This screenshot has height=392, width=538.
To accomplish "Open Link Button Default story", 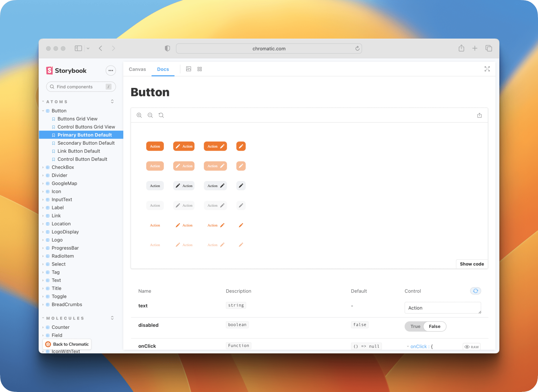I will pos(79,151).
